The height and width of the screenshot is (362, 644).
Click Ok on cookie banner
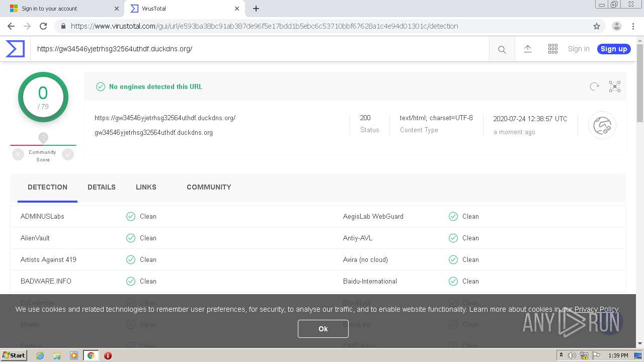323,328
